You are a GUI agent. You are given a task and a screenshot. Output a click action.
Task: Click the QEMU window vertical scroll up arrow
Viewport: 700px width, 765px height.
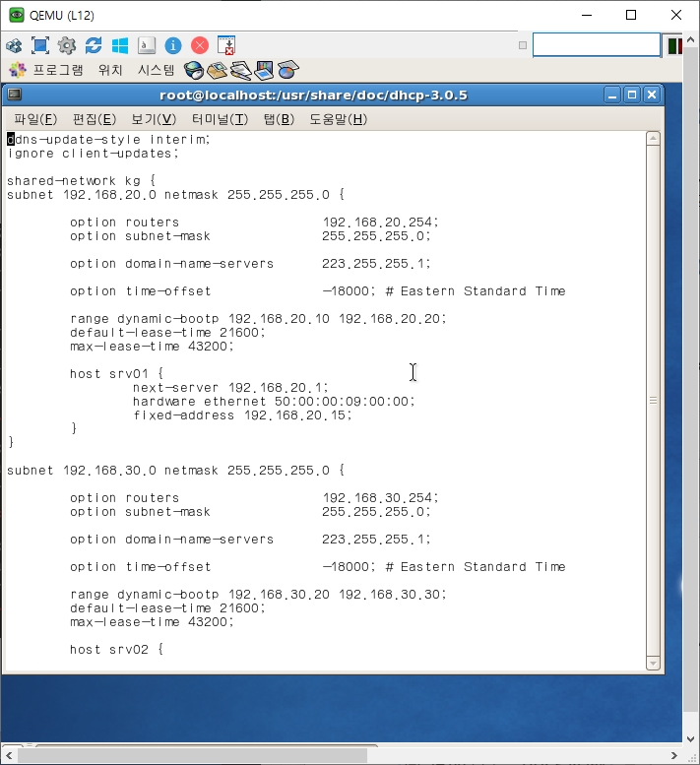691,39
